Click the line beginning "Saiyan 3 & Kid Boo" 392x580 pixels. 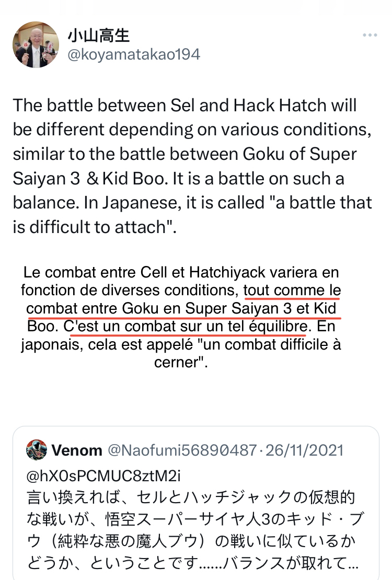(x=178, y=178)
